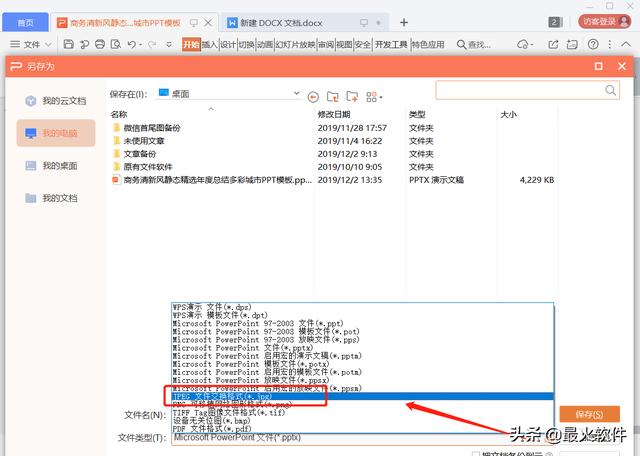The image size is (640, 456).
Task: Switch to the 动画 ribbon tab
Action: [x=264, y=44]
